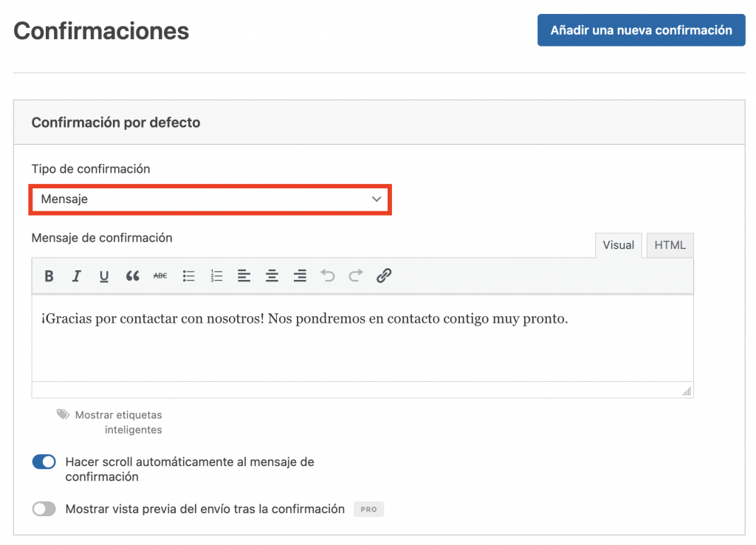Click inside the confirmation message editor

click(x=362, y=340)
